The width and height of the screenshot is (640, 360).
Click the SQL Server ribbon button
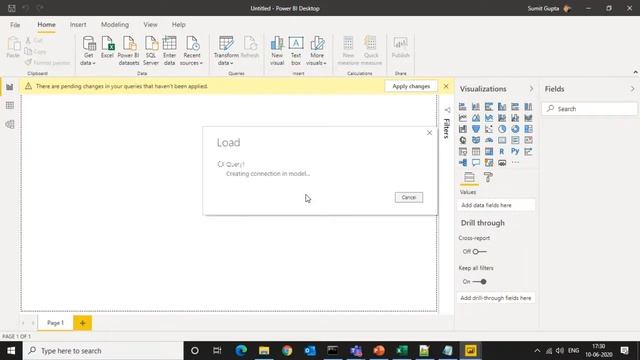coord(151,51)
